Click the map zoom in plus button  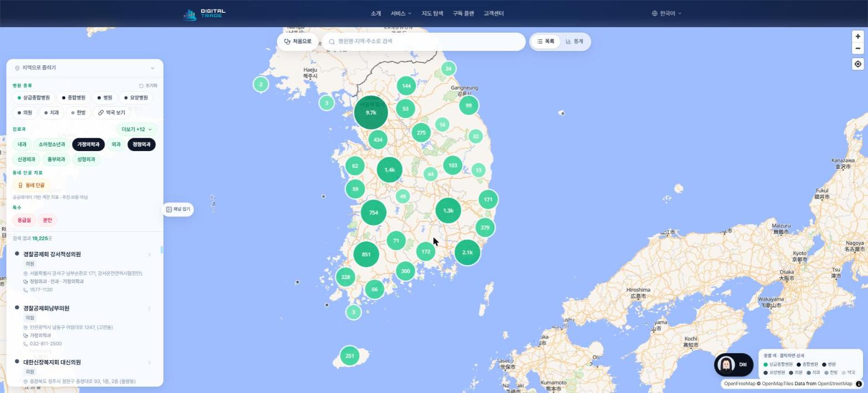point(857,37)
